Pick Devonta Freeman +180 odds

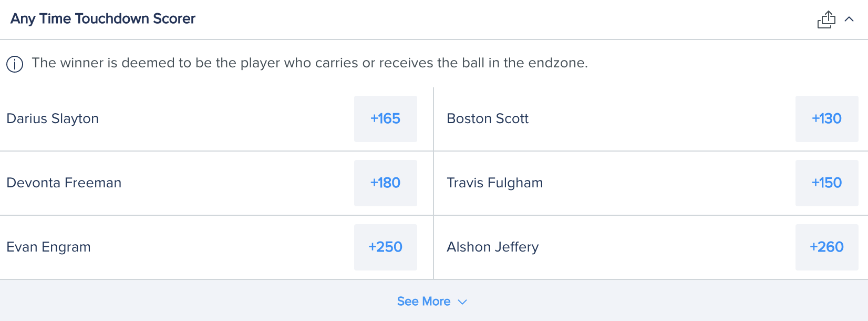(x=385, y=183)
